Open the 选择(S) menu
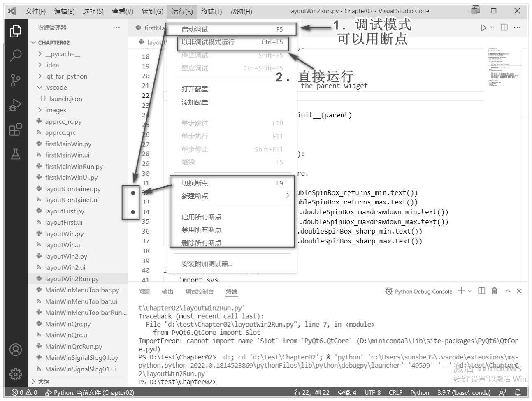Image resolution: width=532 pixels, height=401 pixels. coord(93,11)
